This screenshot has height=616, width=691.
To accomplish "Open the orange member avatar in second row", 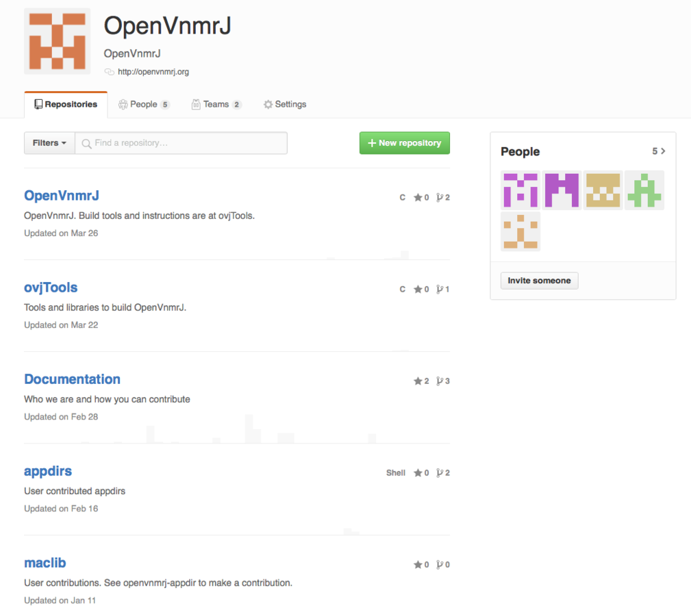I will pyautogui.click(x=520, y=231).
